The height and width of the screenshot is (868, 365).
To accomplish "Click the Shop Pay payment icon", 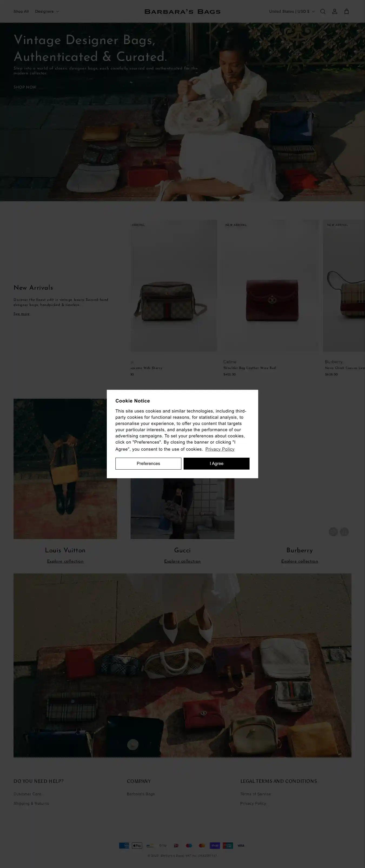I will point(215,846).
